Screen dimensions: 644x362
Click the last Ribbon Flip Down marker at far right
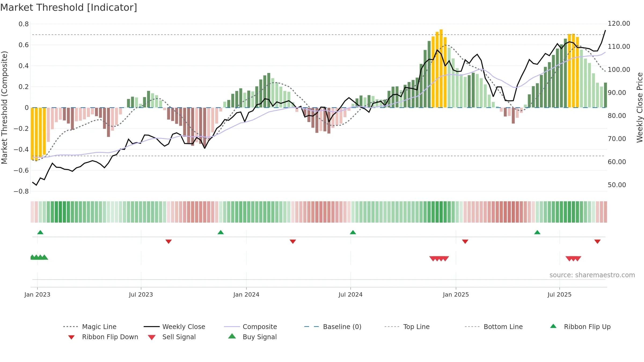[x=597, y=242]
